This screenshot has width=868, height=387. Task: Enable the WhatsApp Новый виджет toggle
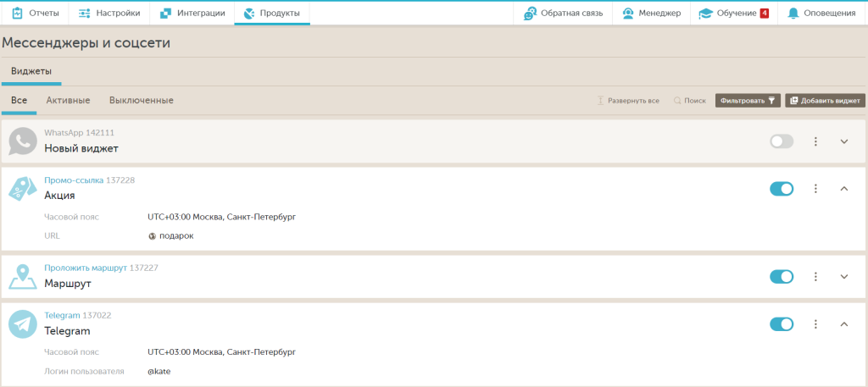click(782, 141)
